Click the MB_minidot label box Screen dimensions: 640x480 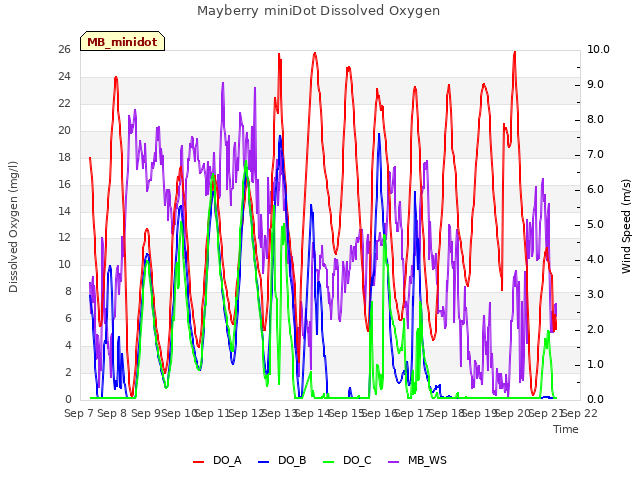pyautogui.click(x=122, y=41)
